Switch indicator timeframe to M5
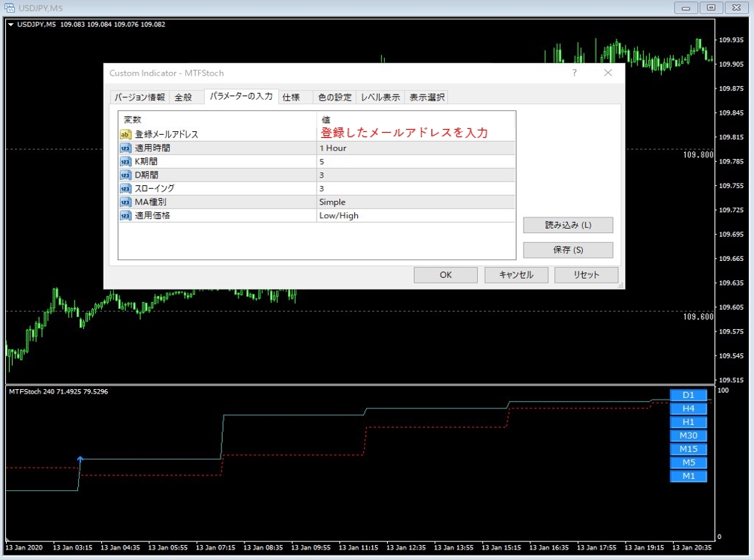 pyautogui.click(x=688, y=462)
